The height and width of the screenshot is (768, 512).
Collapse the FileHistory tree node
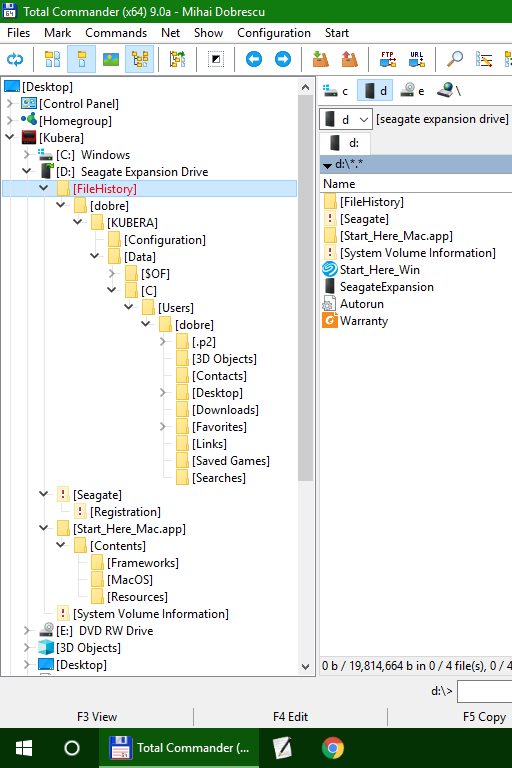44,188
